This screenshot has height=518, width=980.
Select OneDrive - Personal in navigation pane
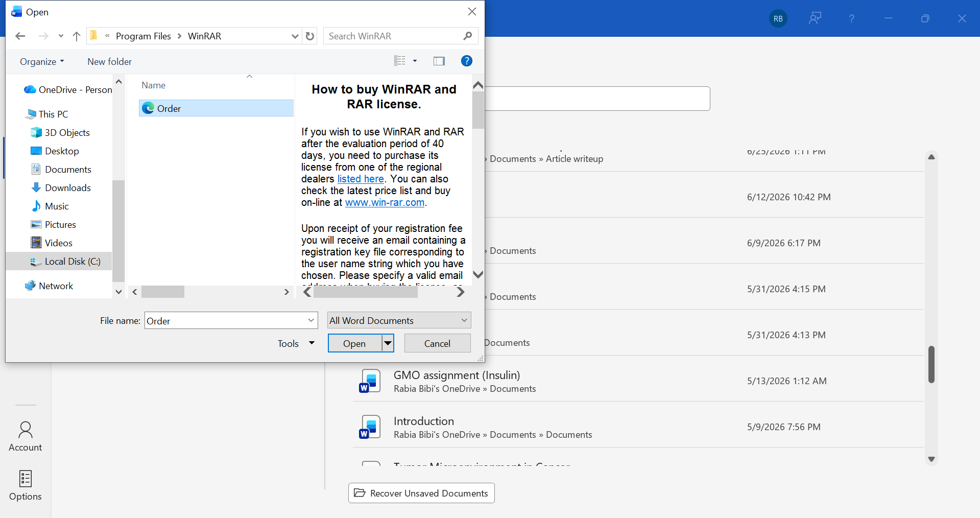coord(68,89)
